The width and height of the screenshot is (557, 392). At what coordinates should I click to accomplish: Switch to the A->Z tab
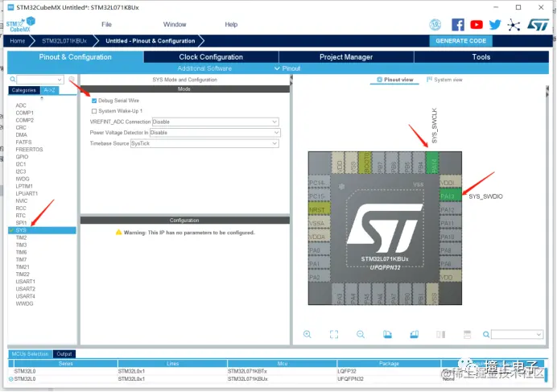click(49, 90)
